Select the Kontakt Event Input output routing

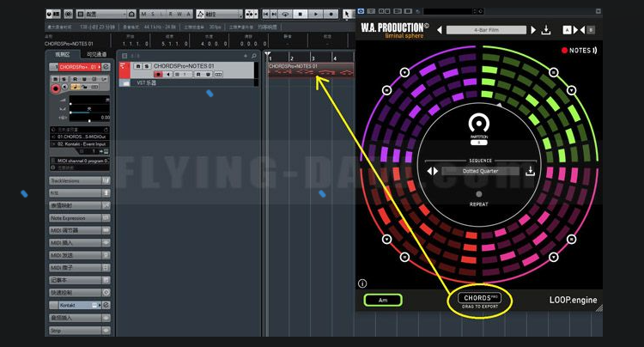pyautogui.click(x=80, y=144)
